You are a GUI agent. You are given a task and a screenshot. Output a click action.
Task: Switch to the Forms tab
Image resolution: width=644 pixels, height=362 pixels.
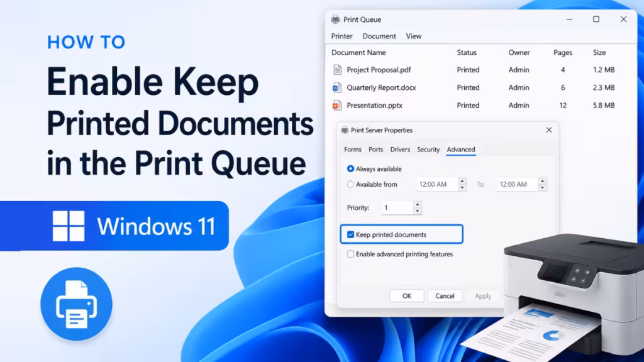pos(353,150)
